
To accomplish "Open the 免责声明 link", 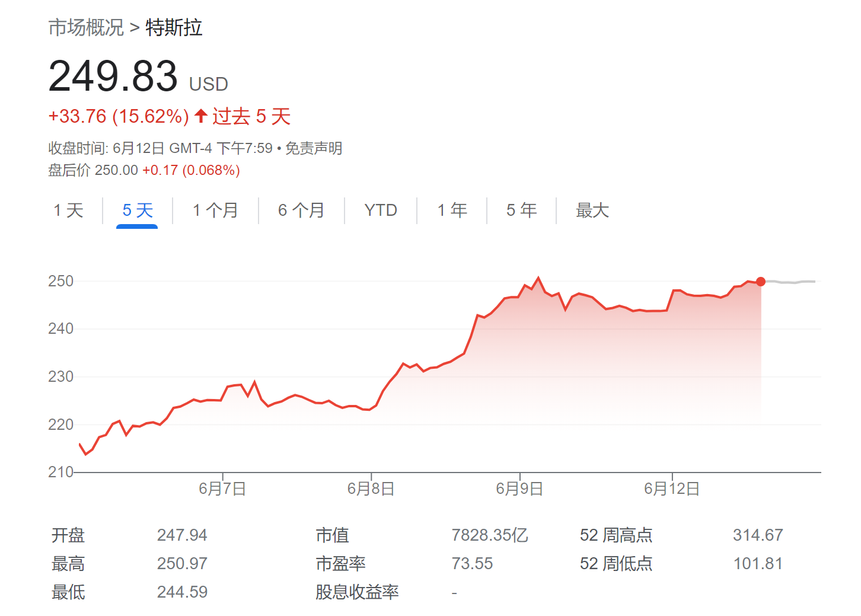I will tap(314, 148).
